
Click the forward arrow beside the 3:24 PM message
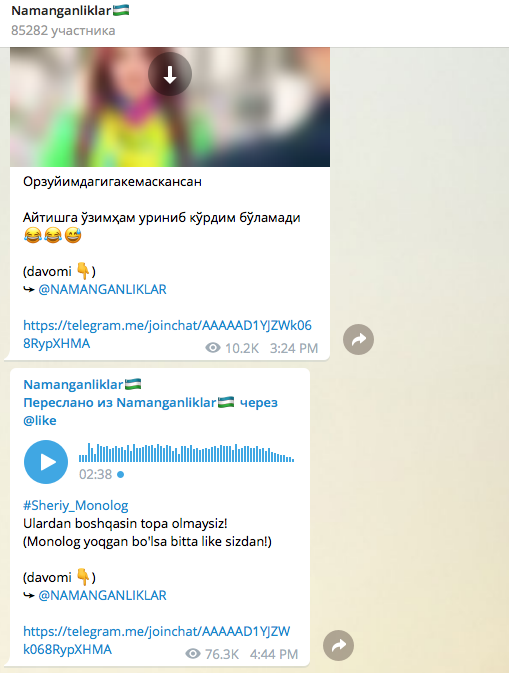(358, 340)
